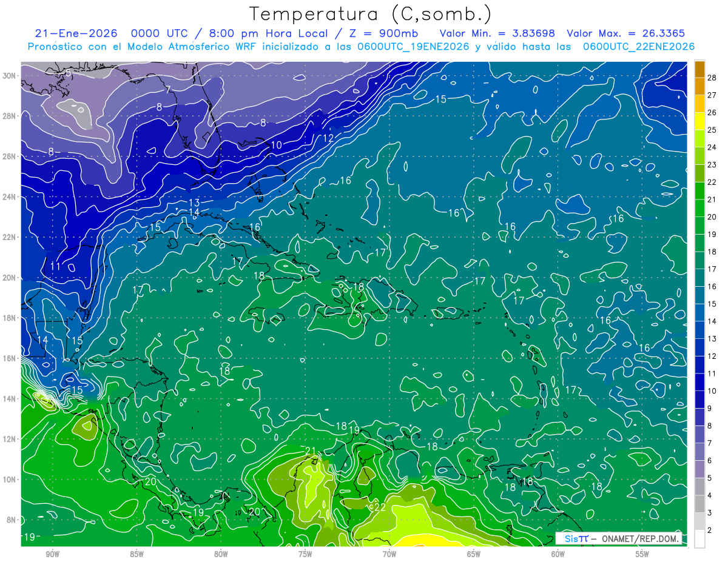Viewport: 728px width, 562px height.
Task: Click the 16N latitude label
Action: coord(10,358)
